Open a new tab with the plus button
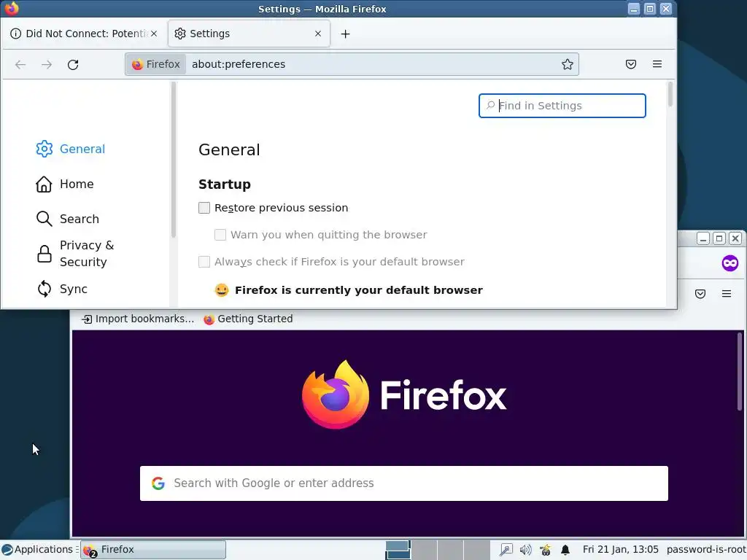 coord(345,34)
